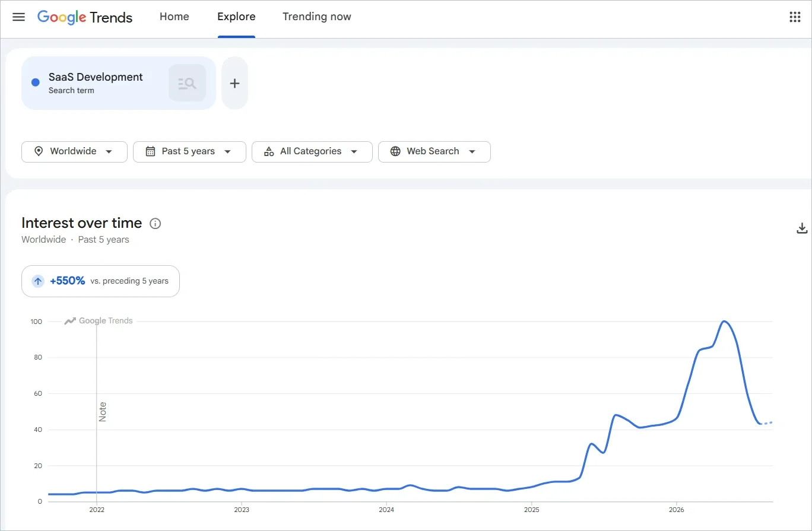Click the 2023 x-axis label
812x531 pixels.
[x=242, y=509]
